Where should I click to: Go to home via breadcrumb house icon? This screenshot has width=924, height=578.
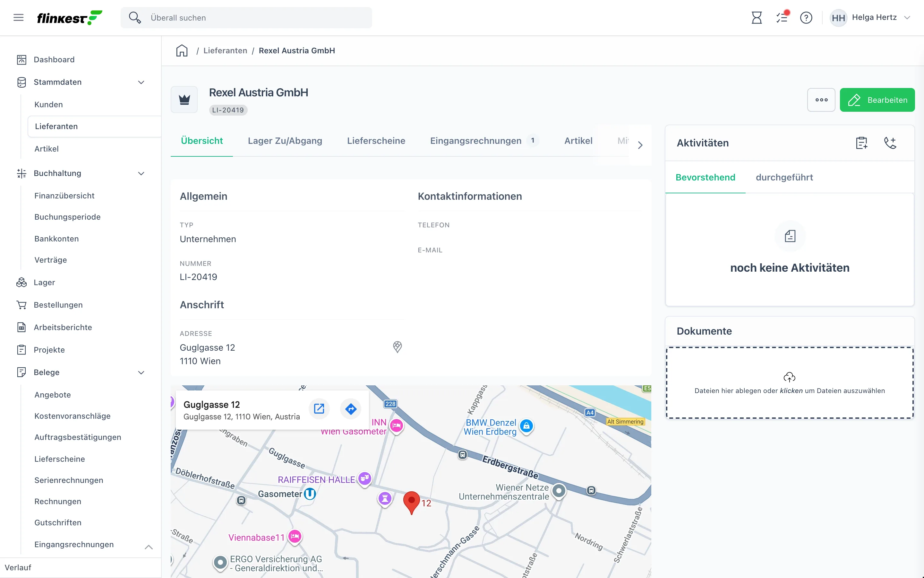pos(182,50)
